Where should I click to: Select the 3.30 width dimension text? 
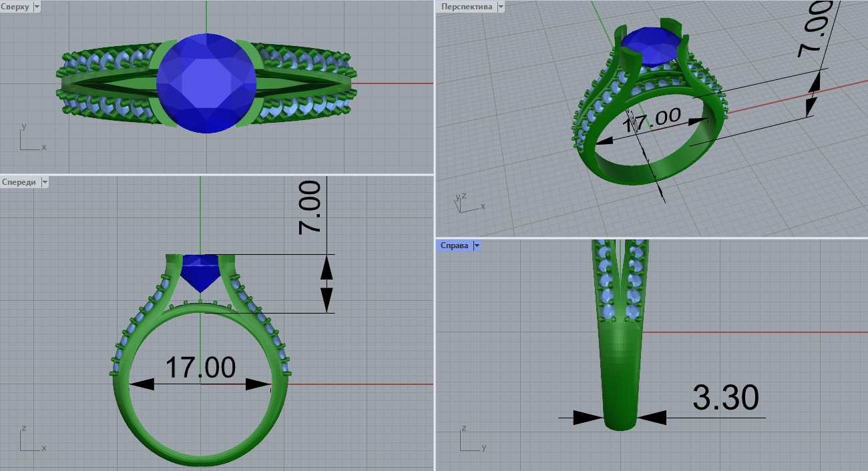[726, 398]
